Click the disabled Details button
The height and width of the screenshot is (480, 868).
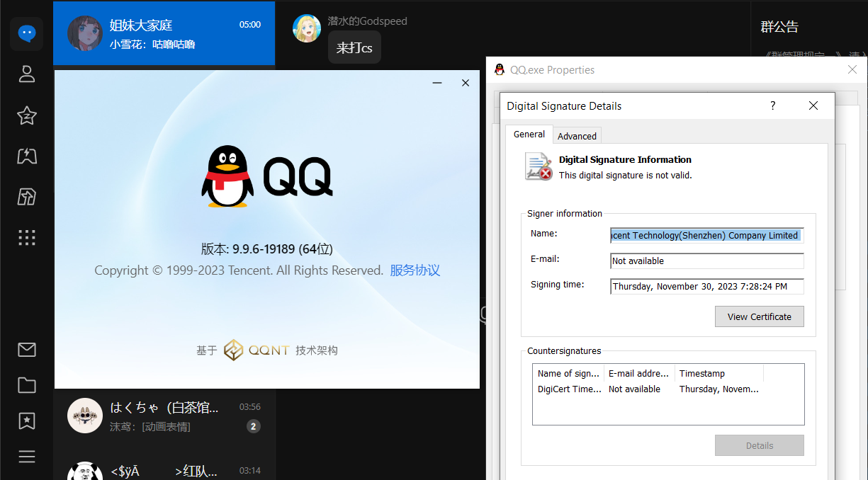click(760, 445)
